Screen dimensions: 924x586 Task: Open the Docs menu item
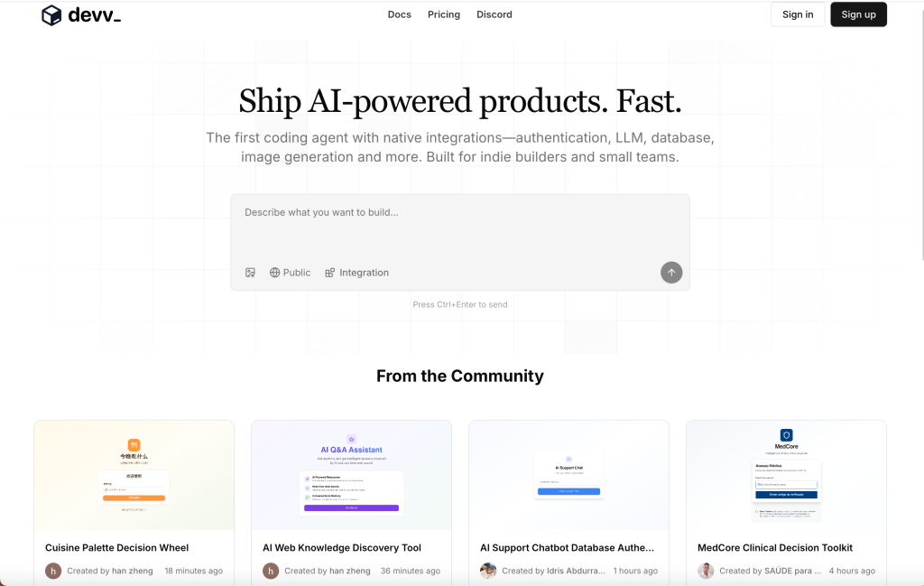point(400,14)
